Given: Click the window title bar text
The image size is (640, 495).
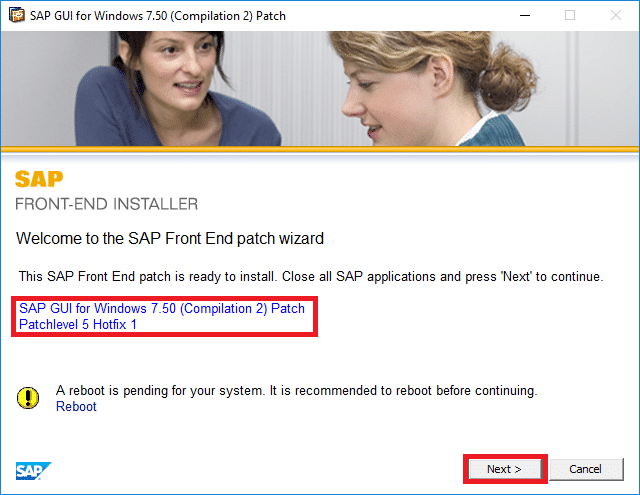Looking at the screenshot, I should coord(158,16).
